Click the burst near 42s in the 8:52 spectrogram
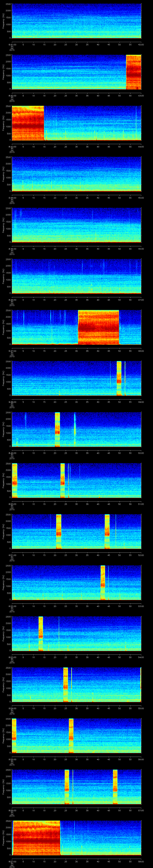The width and height of the screenshot is (153, 868). [103, 583]
